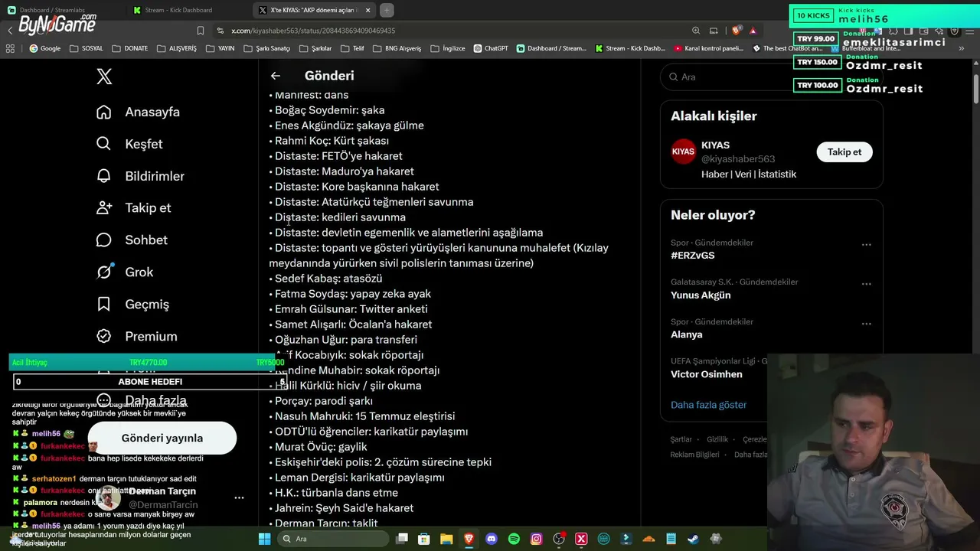Viewport: 980px width, 551px height.
Task: Click the browser back arrow
Action: [x=10, y=31]
